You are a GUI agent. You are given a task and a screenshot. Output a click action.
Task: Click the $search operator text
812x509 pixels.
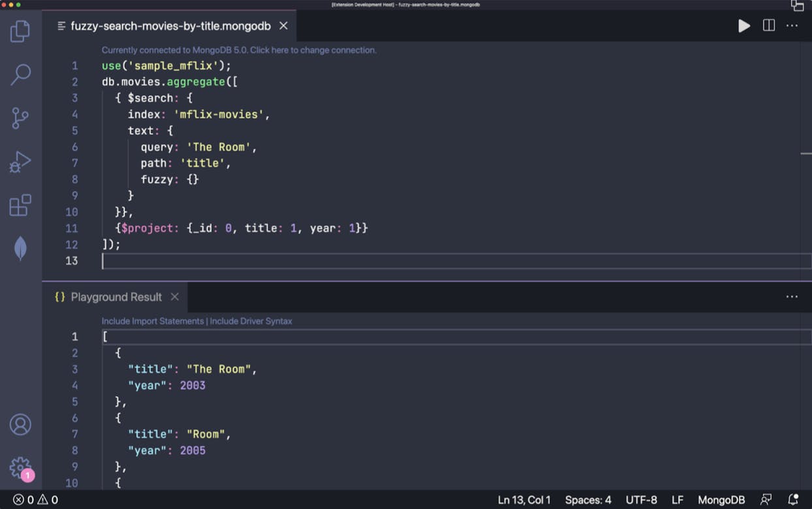[x=150, y=98]
